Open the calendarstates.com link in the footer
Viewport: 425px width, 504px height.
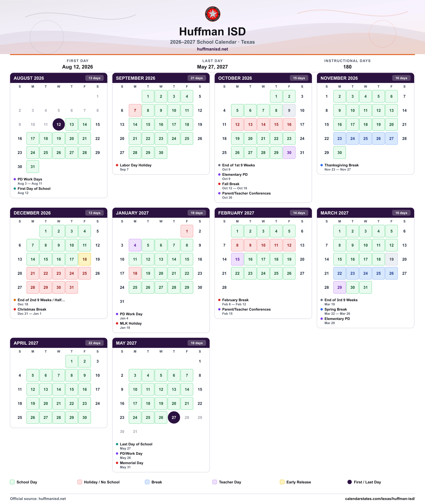click(380, 499)
